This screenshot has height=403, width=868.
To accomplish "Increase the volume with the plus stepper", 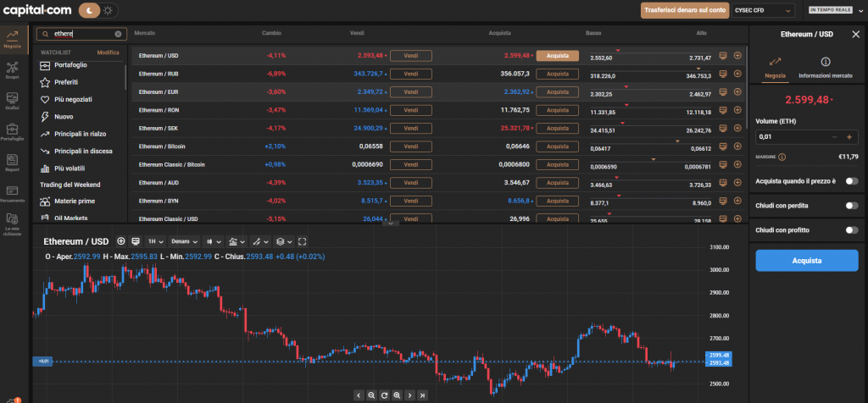I will [849, 136].
